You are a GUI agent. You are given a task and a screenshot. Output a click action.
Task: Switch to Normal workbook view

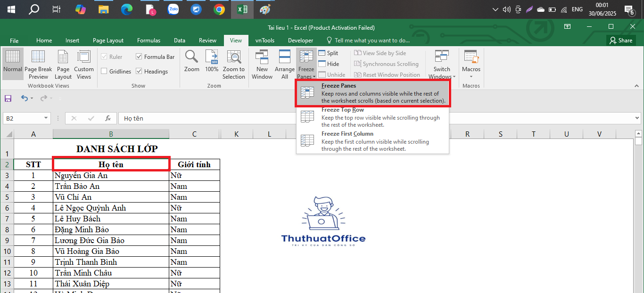coord(13,64)
